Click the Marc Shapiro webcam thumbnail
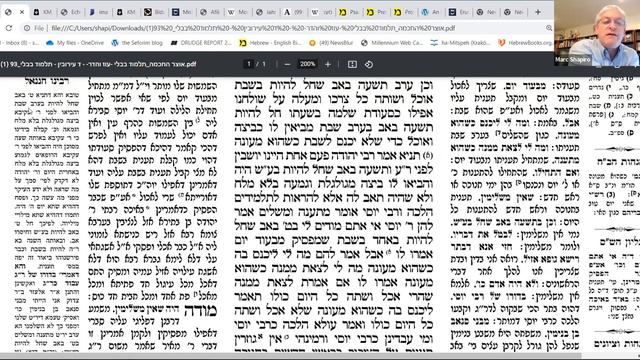Screen dimensions: 640x360 (597, 33)
